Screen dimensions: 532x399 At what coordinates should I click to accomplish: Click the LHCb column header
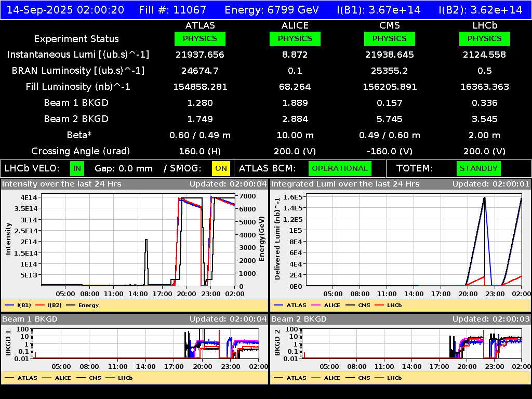pyautogui.click(x=485, y=25)
